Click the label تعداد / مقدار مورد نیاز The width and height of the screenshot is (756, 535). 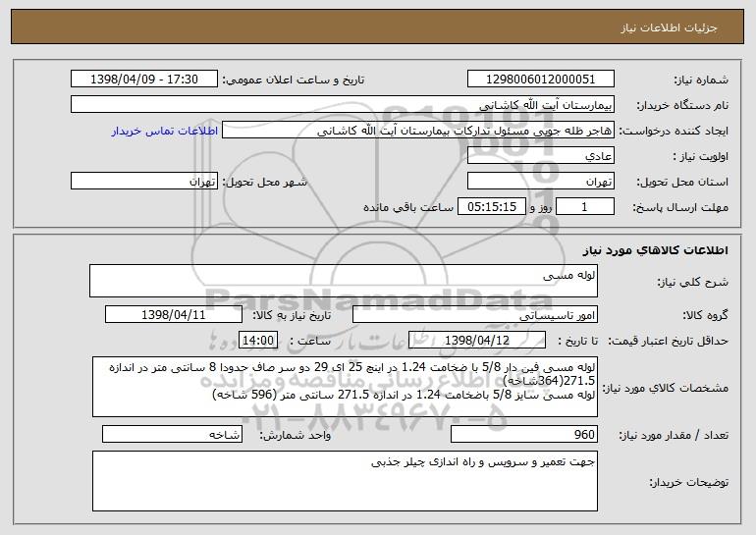pos(674,435)
